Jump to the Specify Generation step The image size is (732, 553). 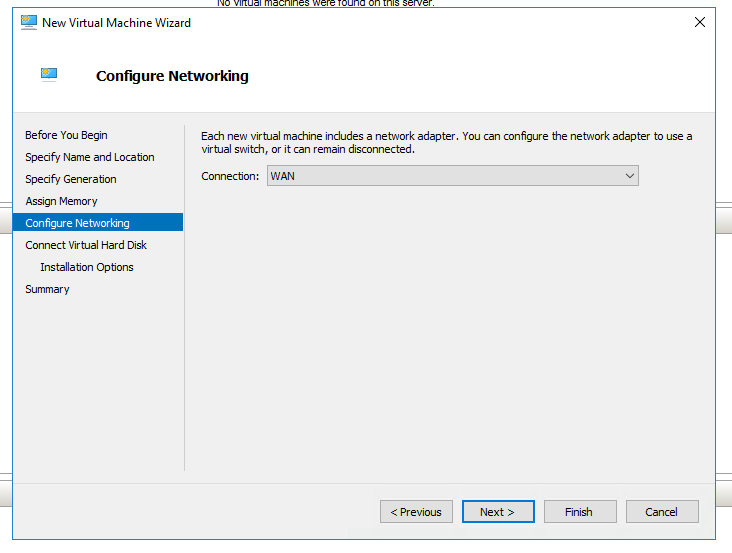[71, 179]
